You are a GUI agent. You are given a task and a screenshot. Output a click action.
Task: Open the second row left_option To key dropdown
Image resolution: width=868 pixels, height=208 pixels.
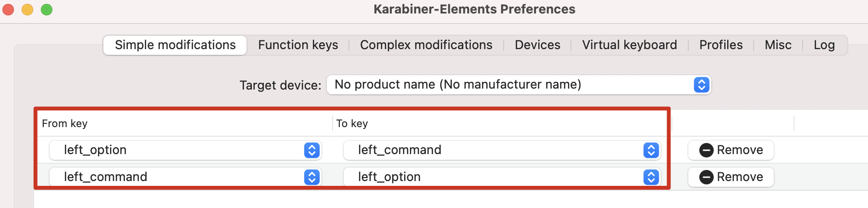tap(502, 177)
